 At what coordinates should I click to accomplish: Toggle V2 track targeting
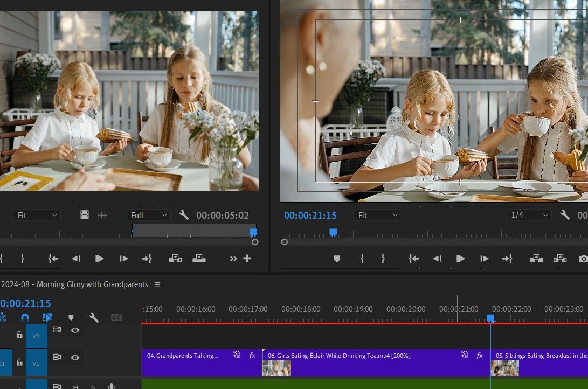tap(36, 336)
